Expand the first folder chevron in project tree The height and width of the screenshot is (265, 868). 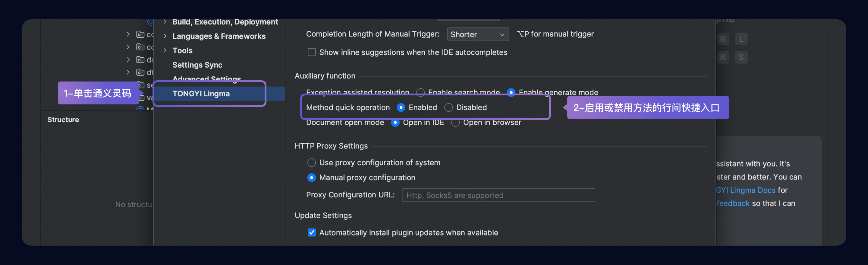[x=128, y=34]
